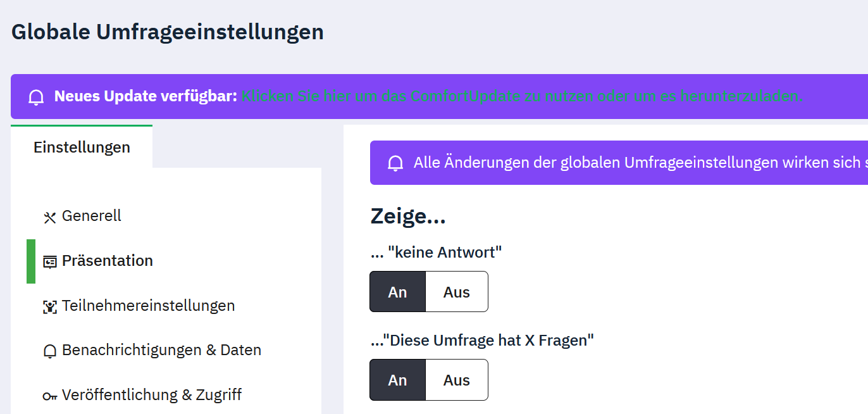Image resolution: width=868 pixels, height=414 pixels.
Task: Click the "Neues Update verfügbar" notice text
Action: coord(146,96)
